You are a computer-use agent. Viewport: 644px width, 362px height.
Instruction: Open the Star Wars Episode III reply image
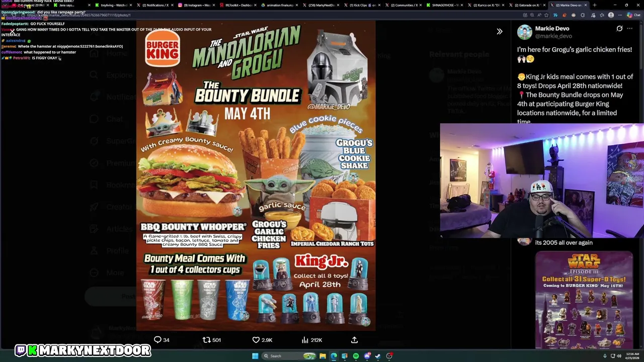point(584,300)
